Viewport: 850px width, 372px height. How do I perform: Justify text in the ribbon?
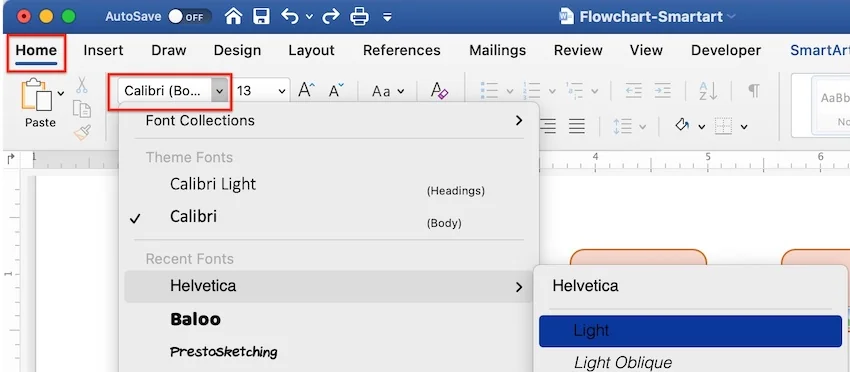click(577, 126)
